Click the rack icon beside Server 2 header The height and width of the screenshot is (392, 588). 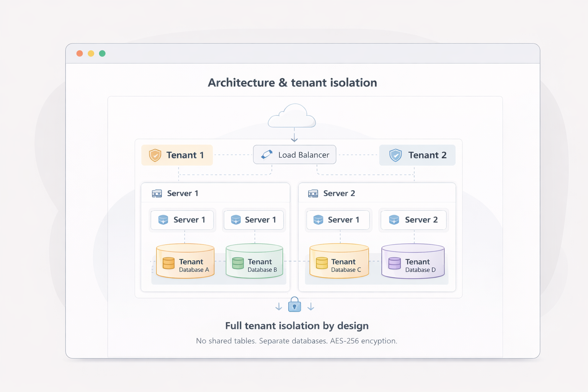click(313, 193)
